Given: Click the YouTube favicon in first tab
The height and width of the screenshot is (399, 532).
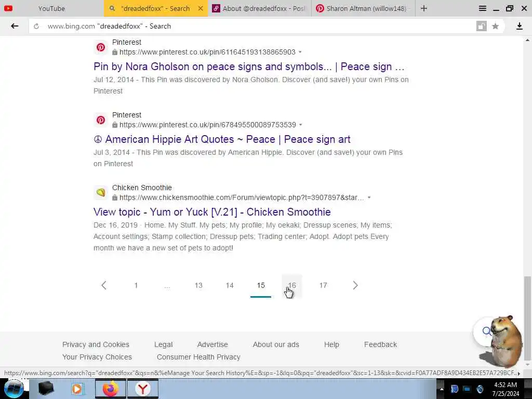Looking at the screenshot, I should (8, 8).
